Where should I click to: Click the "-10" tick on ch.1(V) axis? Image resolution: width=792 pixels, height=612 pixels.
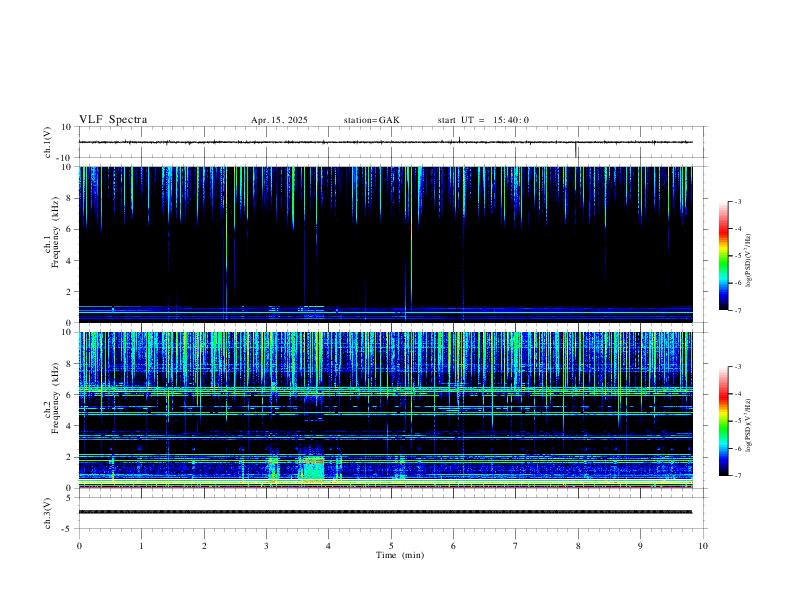pos(66,158)
